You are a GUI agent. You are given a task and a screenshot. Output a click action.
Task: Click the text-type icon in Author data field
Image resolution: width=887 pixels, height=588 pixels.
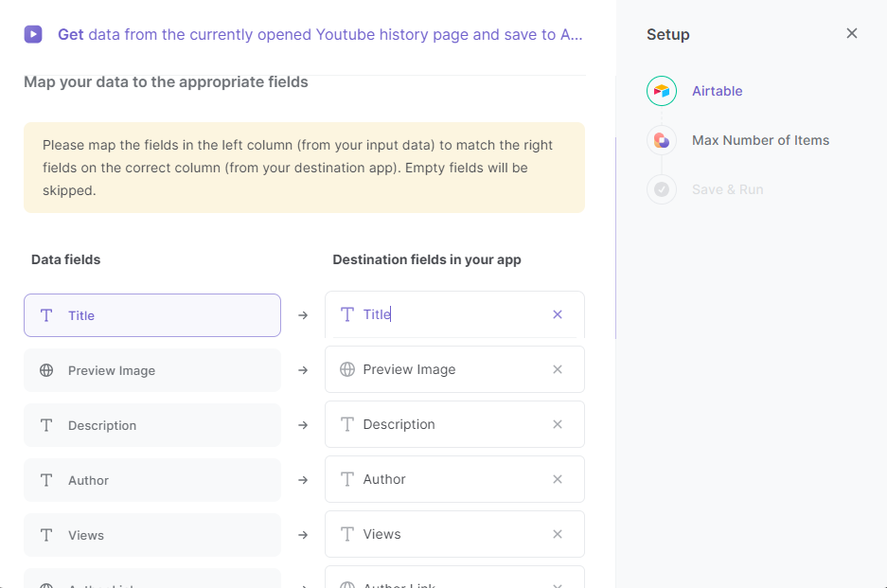pyautogui.click(x=46, y=480)
